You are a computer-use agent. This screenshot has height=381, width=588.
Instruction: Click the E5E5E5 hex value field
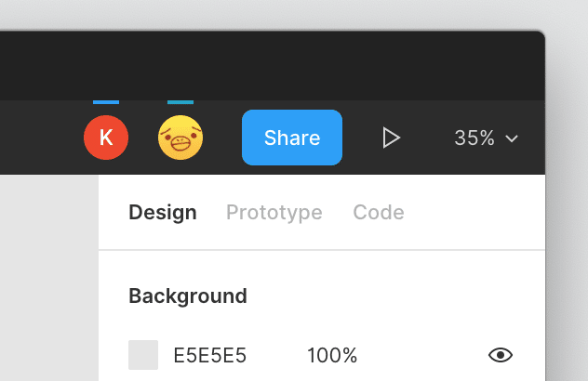tap(210, 355)
